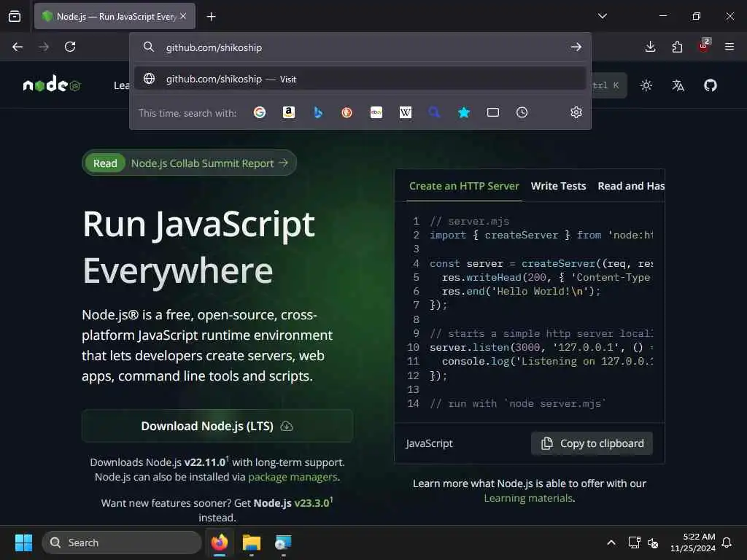This screenshot has height=560, width=747.
Task: Toggle the website light/dark theme
Action: [646, 85]
